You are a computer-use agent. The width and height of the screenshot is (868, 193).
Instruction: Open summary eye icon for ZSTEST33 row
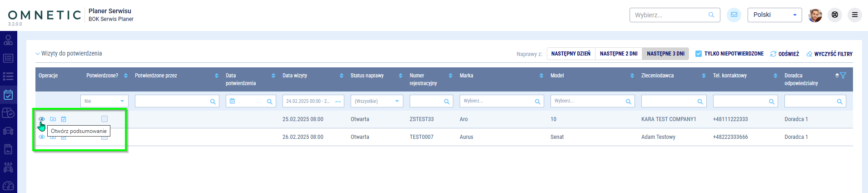(42, 119)
